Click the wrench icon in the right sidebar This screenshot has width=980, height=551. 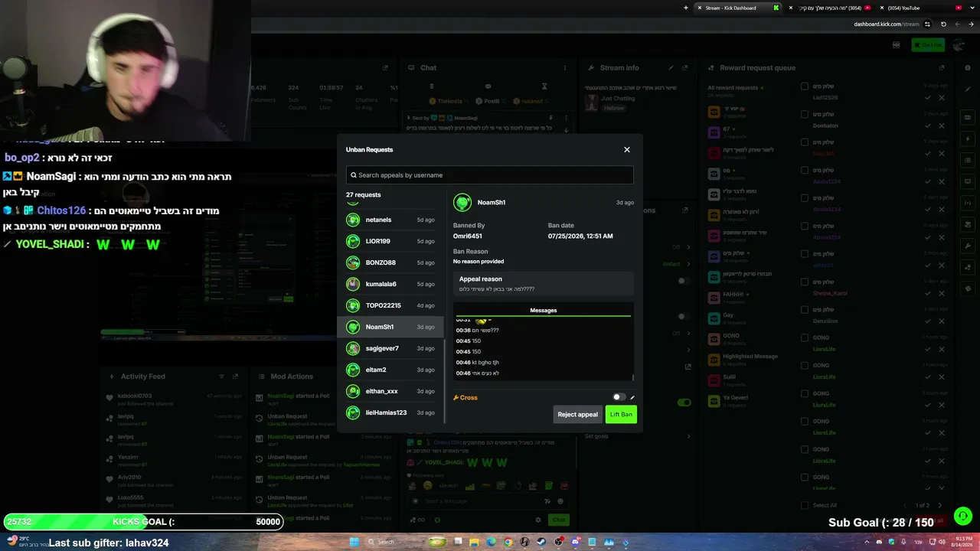(x=969, y=246)
